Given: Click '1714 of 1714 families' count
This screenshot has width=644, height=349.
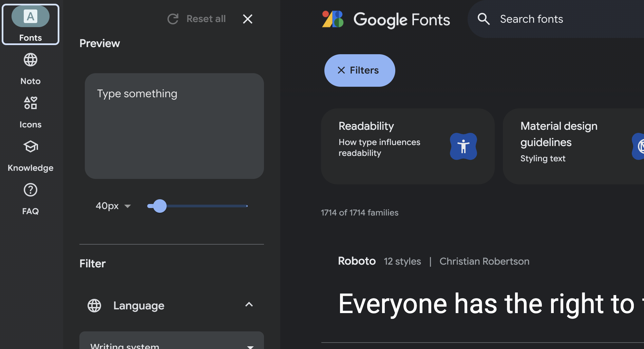Looking at the screenshot, I should click(x=360, y=212).
